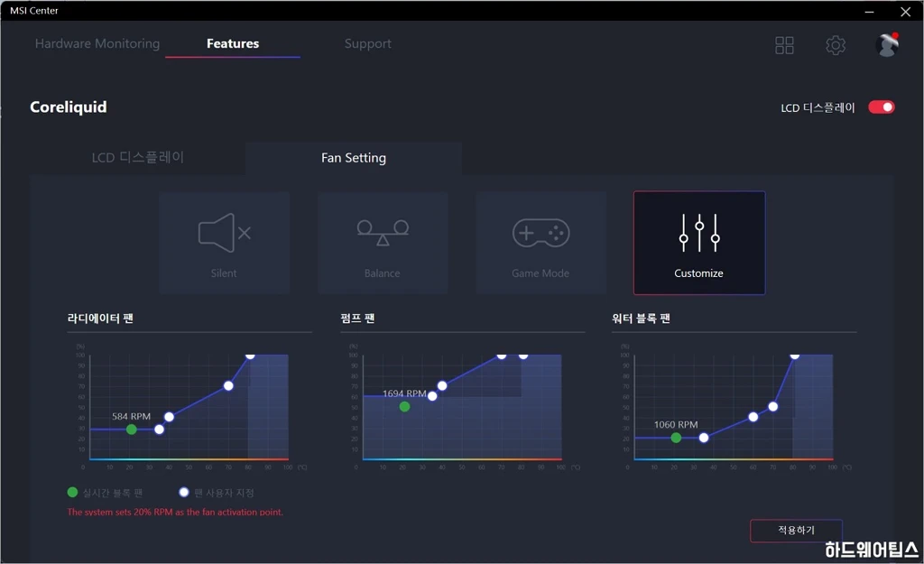Viewport: 924px width, 564px height.
Task: Grab 라디에이터 팬 curve point at 30 percent
Action: [x=159, y=429]
